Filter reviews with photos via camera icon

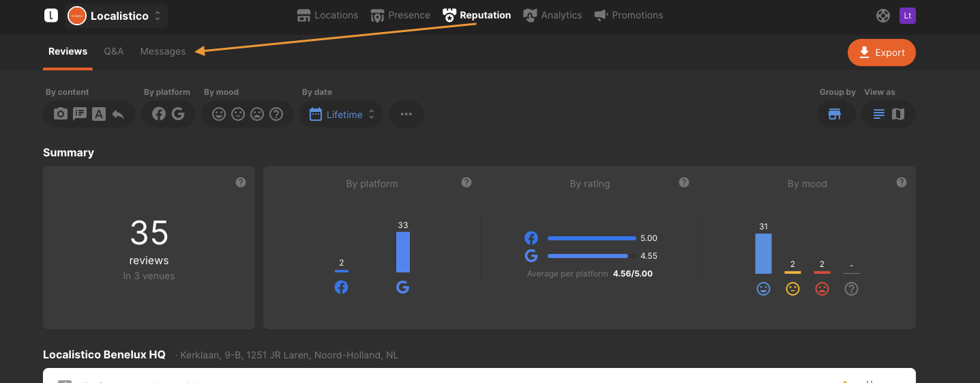click(61, 115)
